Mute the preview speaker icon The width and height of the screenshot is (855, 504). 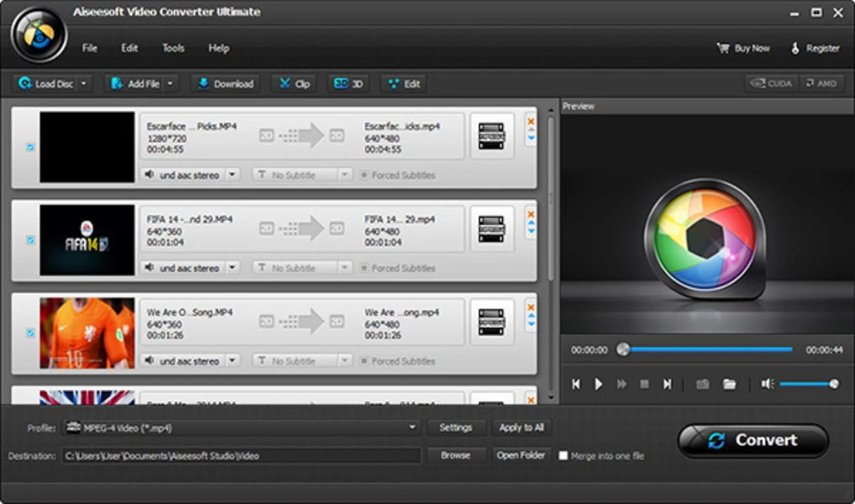(x=768, y=384)
